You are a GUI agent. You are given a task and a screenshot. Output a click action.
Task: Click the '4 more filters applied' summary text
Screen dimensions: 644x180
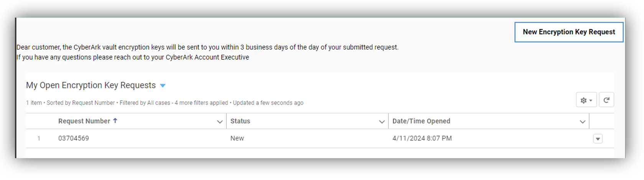tap(201, 103)
